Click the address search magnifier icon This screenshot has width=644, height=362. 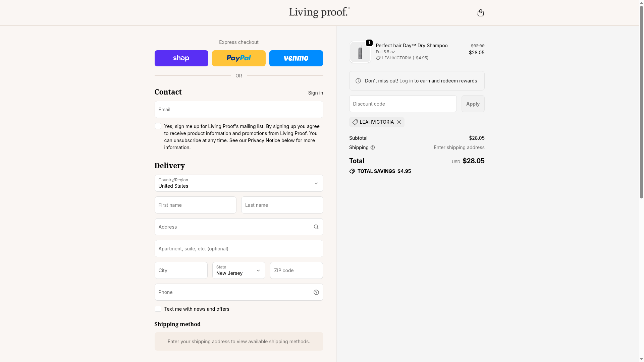[316, 227]
